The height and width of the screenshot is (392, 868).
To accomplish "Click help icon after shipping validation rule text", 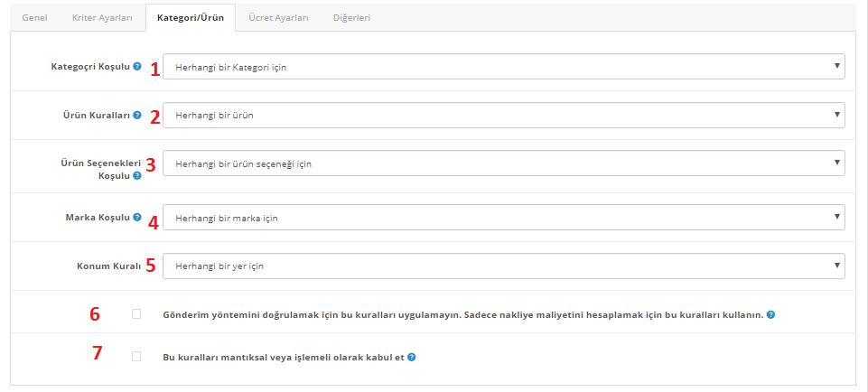I will click(x=771, y=315).
